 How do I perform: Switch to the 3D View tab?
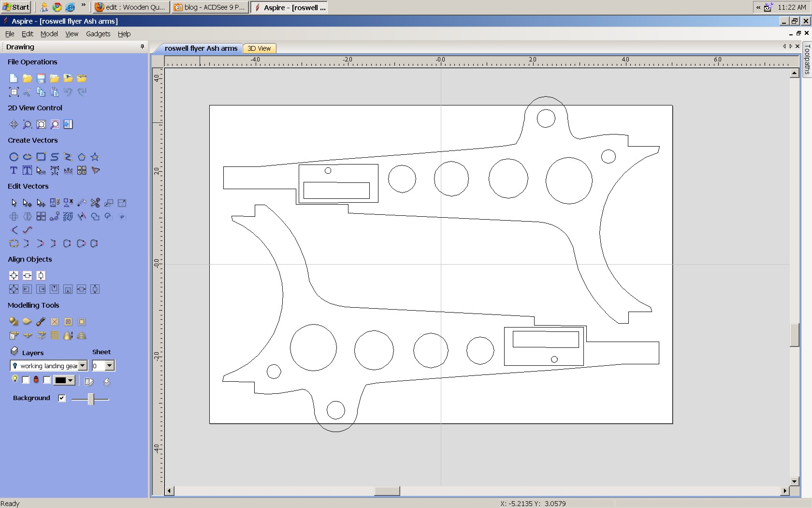259,48
